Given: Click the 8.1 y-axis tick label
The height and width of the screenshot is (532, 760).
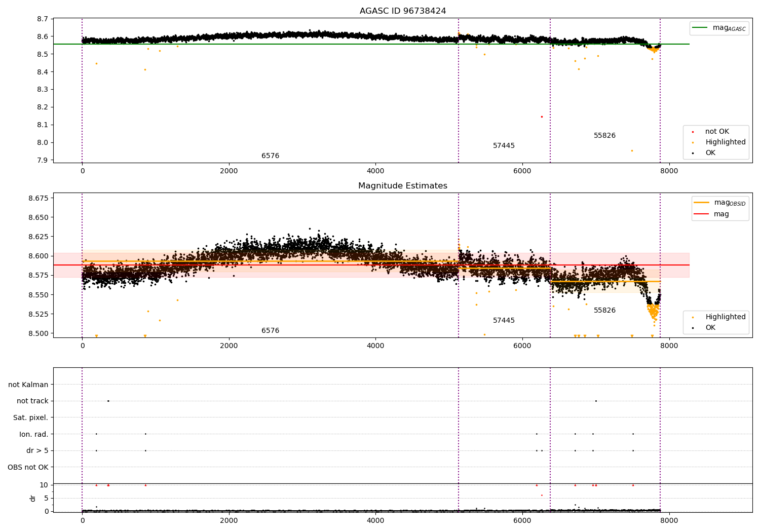Looking at the screenshot, I should (x=43, y=125).
